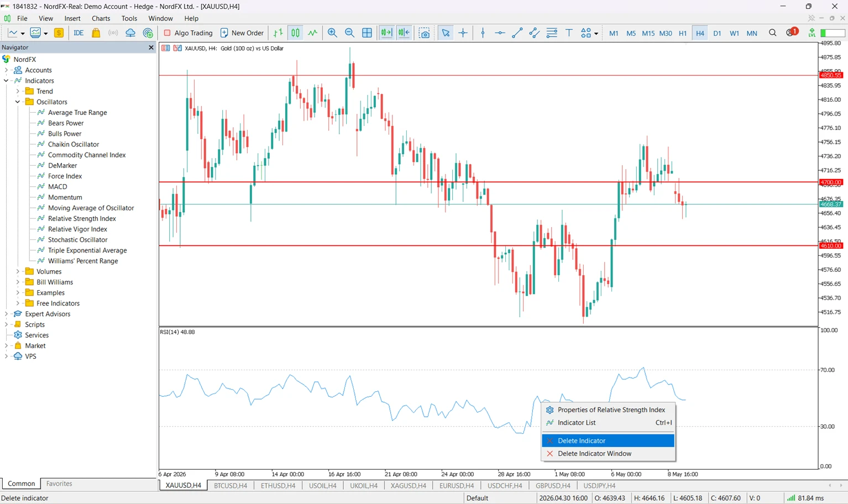Take a chart screenshot with camera icon
This screenshot has width=848, height=504.
coord(425,33)
